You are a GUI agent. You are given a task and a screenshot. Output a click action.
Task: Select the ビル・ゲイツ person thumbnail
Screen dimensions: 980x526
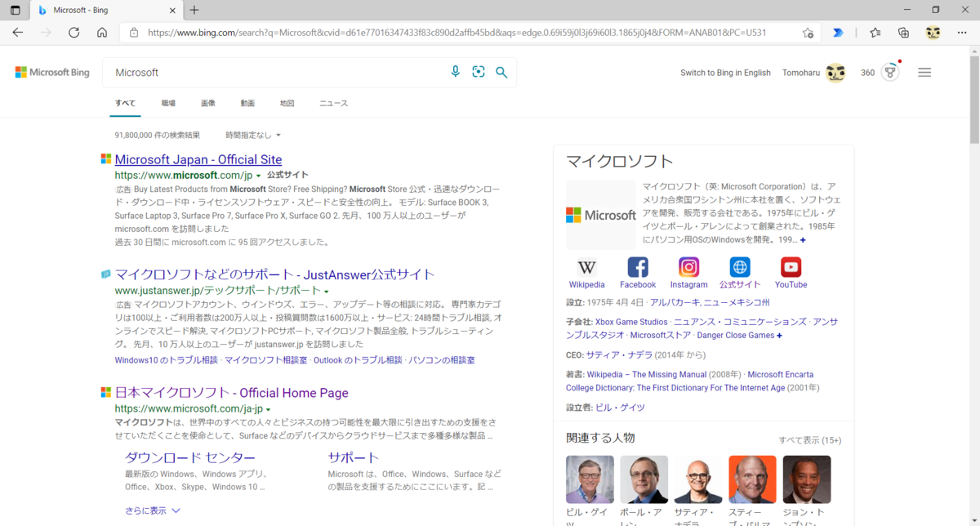(590, 479)
